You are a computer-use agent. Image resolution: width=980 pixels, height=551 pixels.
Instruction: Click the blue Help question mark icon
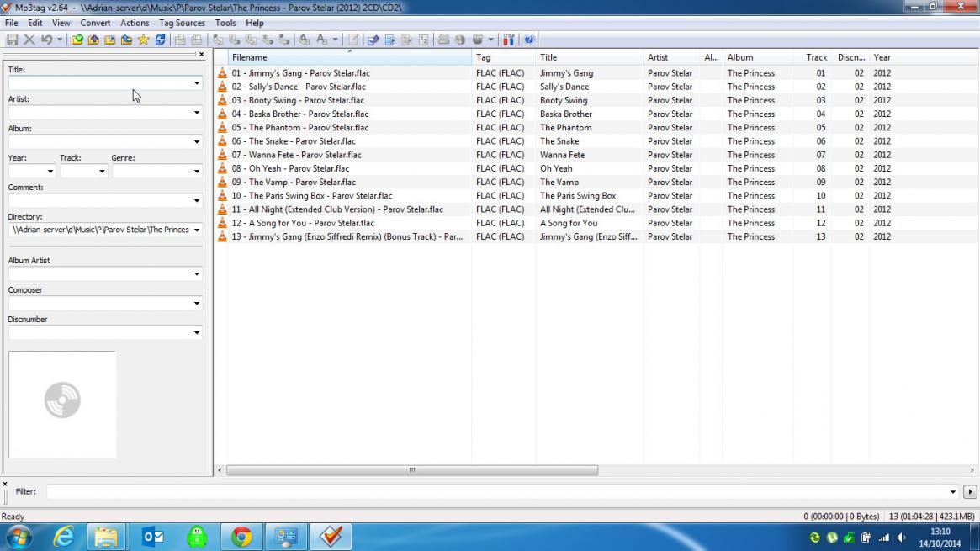point(528,40)
